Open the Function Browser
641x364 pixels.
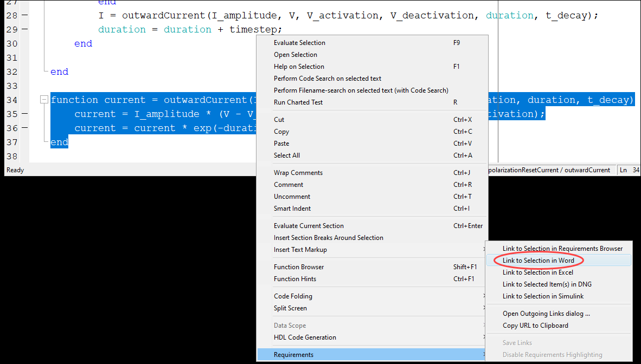(x=298, y=266)
